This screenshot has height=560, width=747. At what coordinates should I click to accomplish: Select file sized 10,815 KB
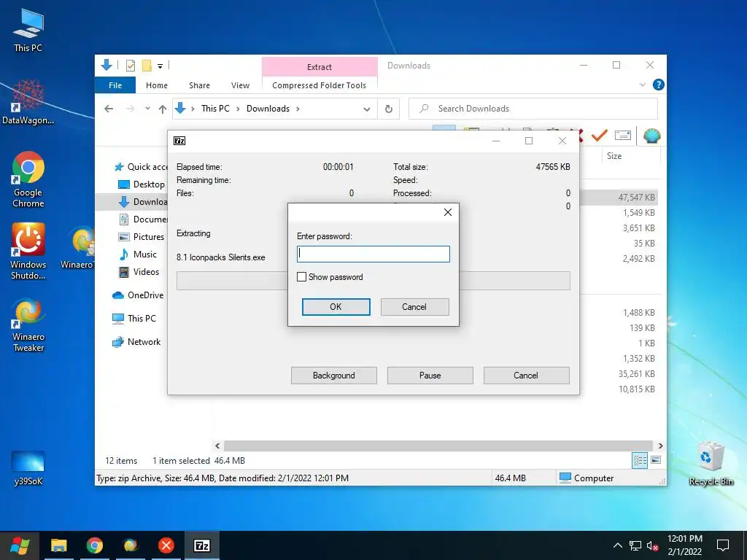tap(636, 389)
